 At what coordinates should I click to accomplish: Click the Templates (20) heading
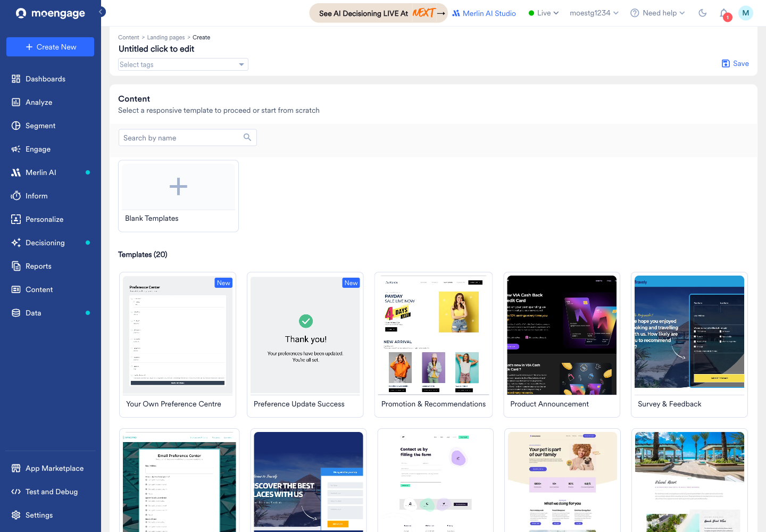[x=143, y=254]
